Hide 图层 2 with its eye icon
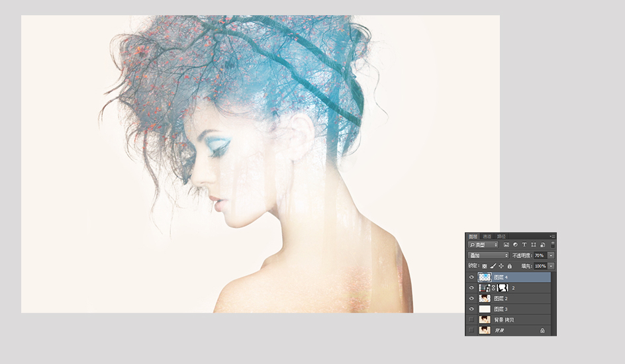The image size is (625, 364). [471, 298]
